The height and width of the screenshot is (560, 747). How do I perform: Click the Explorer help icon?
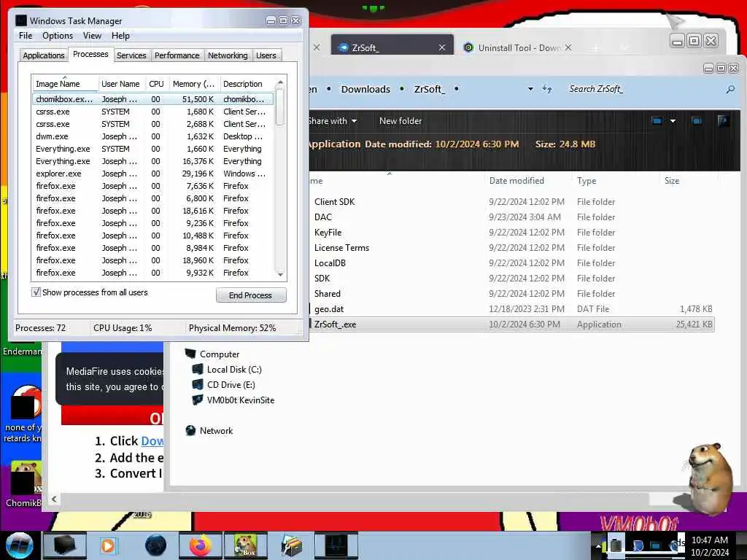723,121
